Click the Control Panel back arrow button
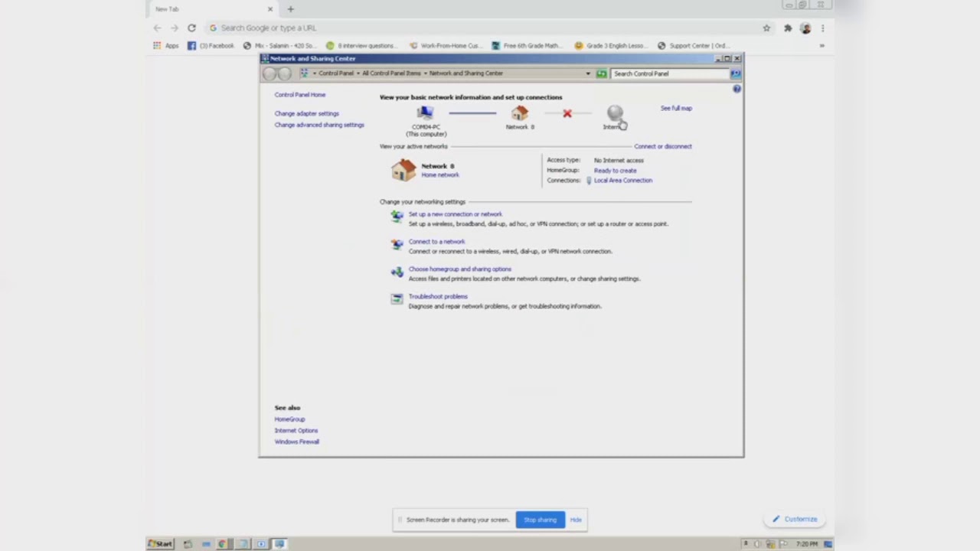The image size is (980, 551). pos(269,73)
